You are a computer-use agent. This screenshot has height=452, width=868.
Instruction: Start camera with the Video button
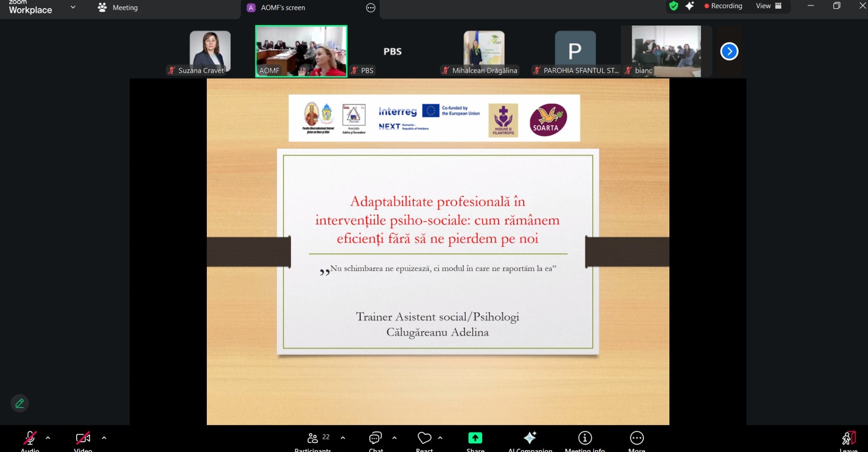pos(83,439)
